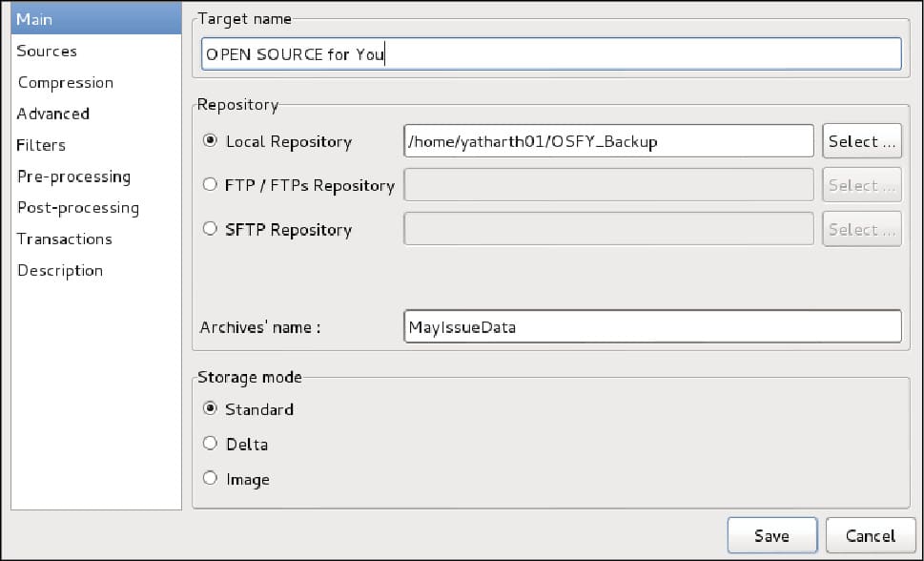Screen dimensions: 924x561
Task: Open the Sources section
Action: coord(47,52)
